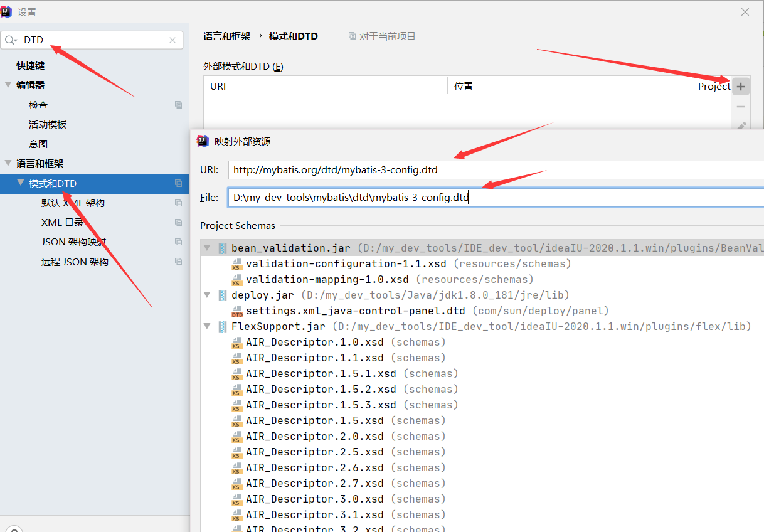Viewport: 764px width, 532px height.
Task: Click the IntelliJ icon in settings title bar
Action: coord(8,11)
